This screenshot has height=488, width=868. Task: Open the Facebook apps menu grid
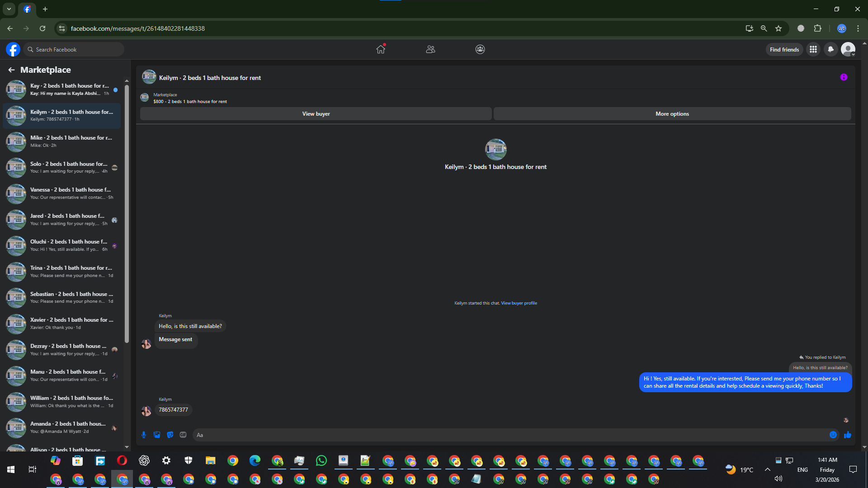pos(813,49)
